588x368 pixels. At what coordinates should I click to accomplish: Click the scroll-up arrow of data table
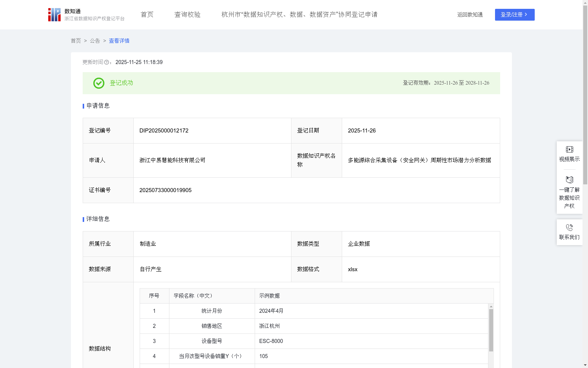491,307
